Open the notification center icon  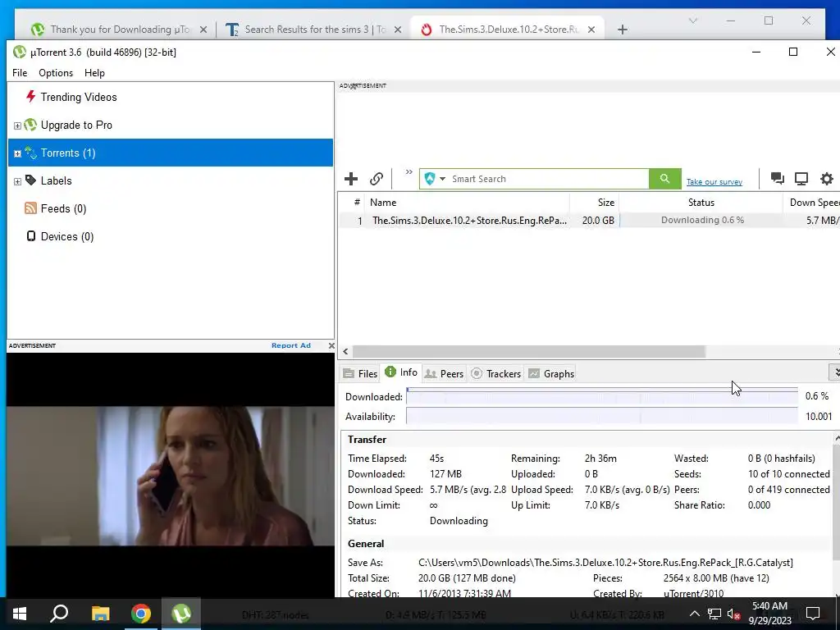point(813,614)
